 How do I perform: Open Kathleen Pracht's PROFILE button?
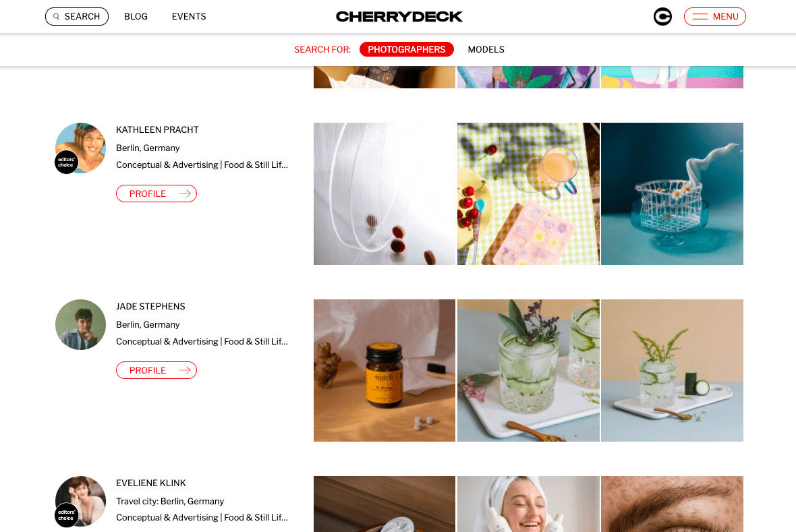(x=157, y=194)
